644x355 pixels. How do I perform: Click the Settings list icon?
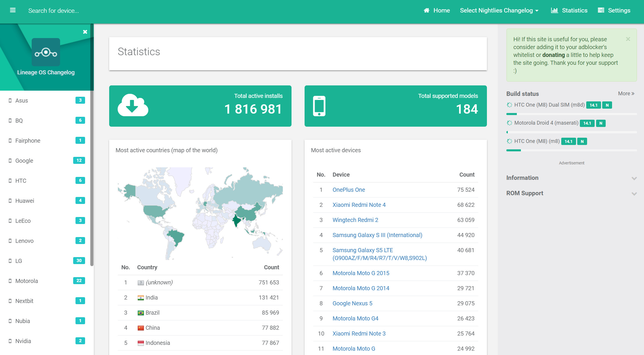601,10
